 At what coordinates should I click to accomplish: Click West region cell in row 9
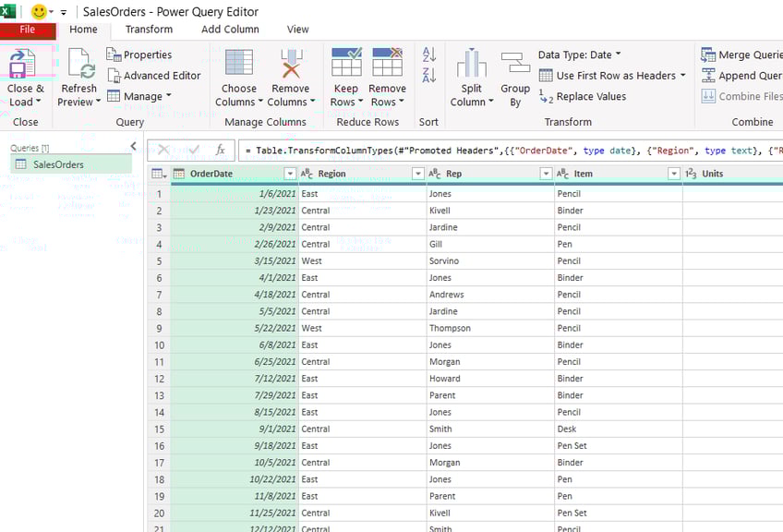(x=363, y=328)
